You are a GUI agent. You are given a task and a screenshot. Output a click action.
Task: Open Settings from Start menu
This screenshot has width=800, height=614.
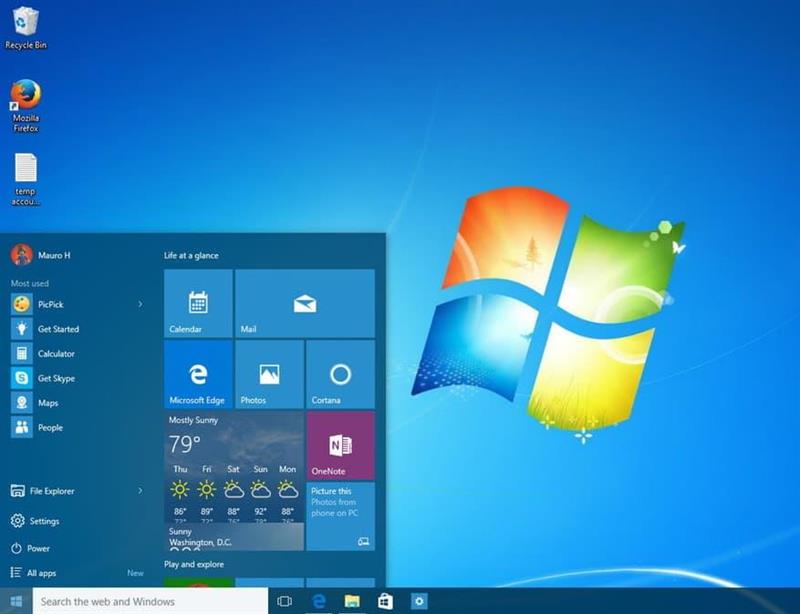click(43, 521)
